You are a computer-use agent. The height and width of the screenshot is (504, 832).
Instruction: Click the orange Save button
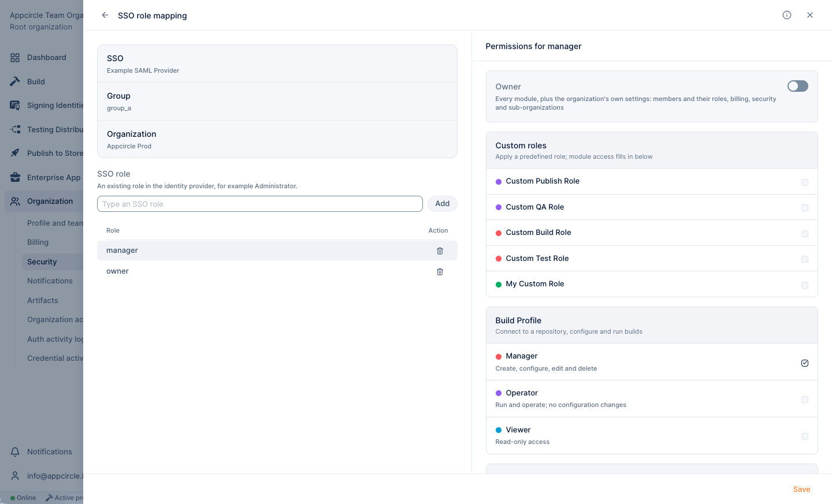click(x=801, y=489)
